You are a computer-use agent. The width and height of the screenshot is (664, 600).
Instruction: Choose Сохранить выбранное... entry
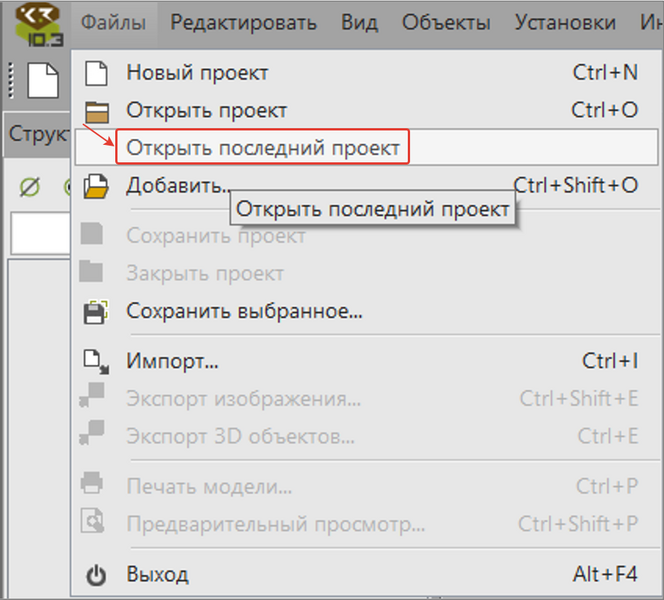click(x=366, y=312)
